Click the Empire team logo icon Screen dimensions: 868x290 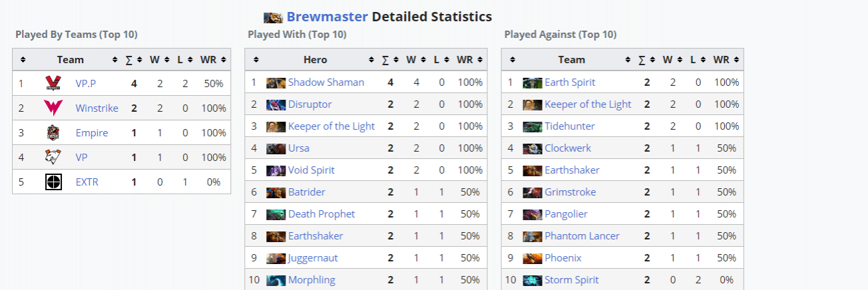[53, 132]
